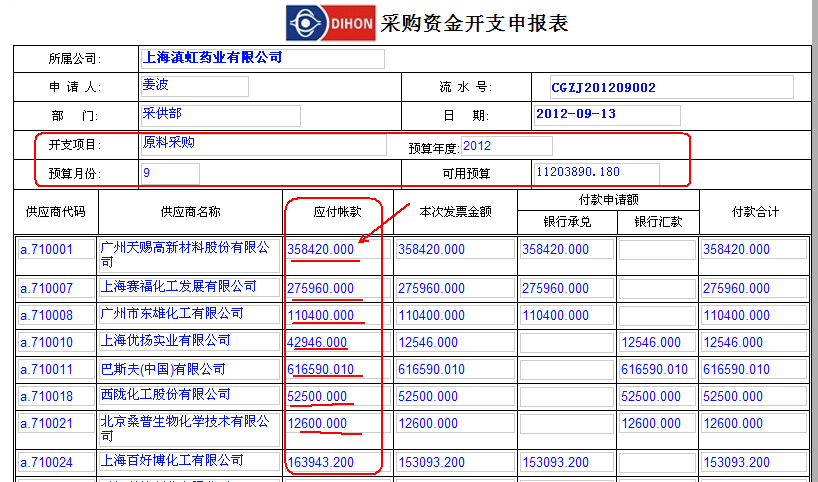Click the form title 采购资金开支申报表
Screen dimensions: 818x482
(x=474, y=23)
